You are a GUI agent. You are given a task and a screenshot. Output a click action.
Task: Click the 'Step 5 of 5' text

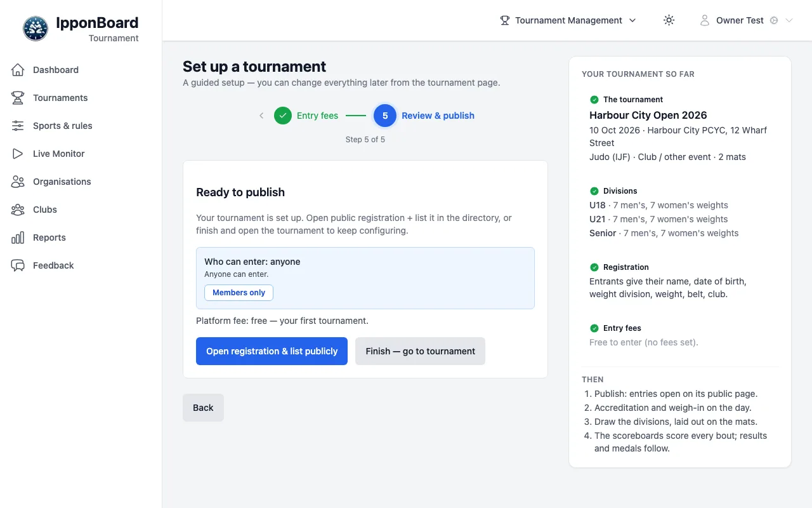coord(365,139)
